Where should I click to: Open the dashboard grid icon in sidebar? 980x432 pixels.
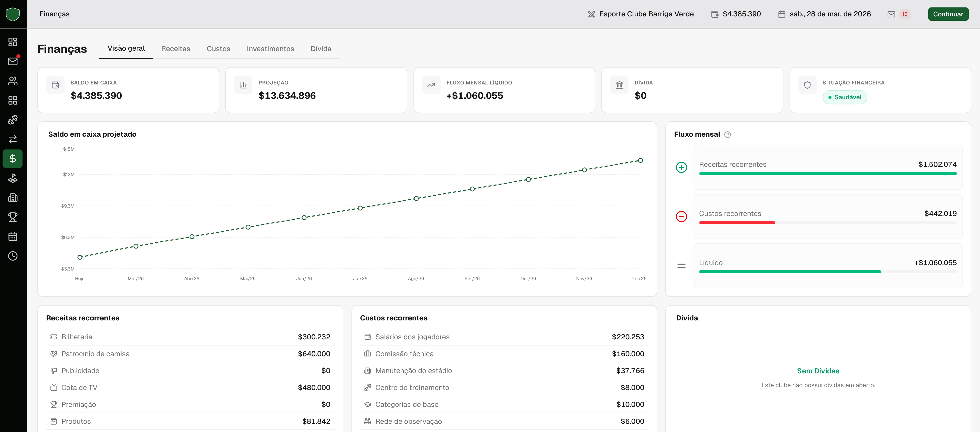tap(13, 42)
